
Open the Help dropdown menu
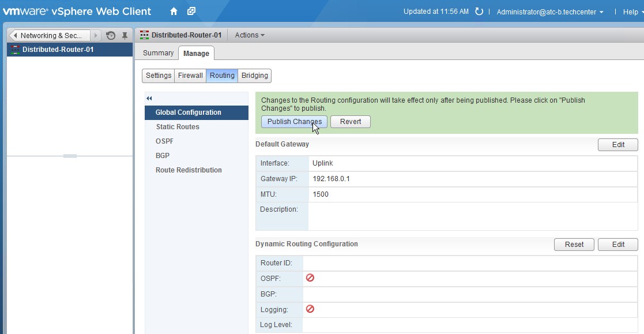pos(631,11)
